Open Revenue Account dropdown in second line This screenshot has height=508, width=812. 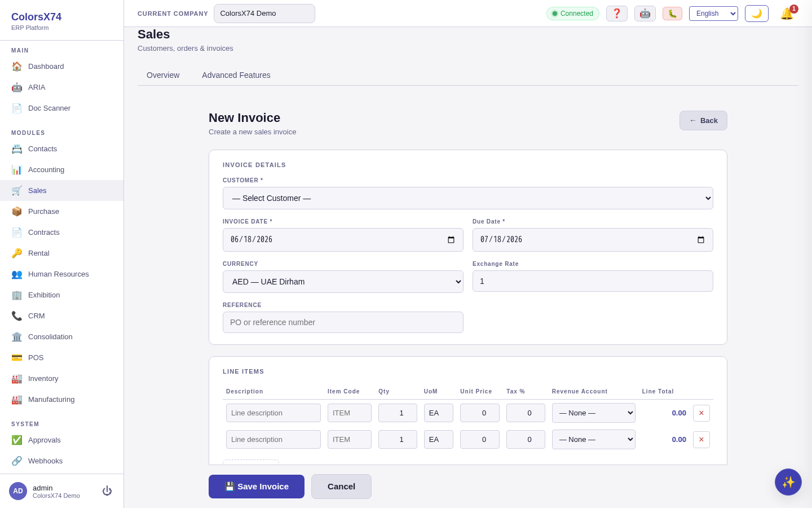click(x=594, y=440)
